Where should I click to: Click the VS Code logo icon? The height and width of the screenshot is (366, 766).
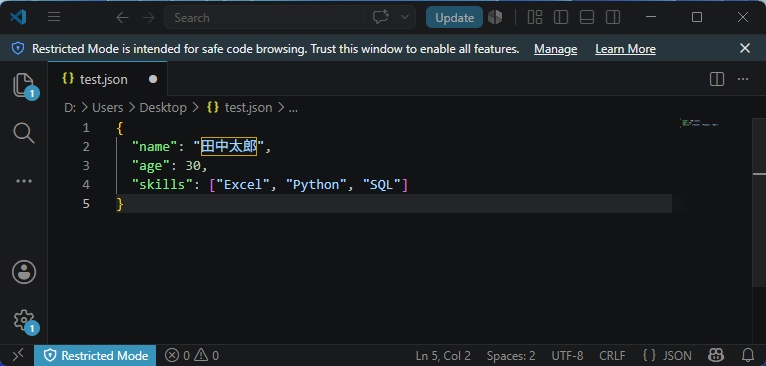18,18
